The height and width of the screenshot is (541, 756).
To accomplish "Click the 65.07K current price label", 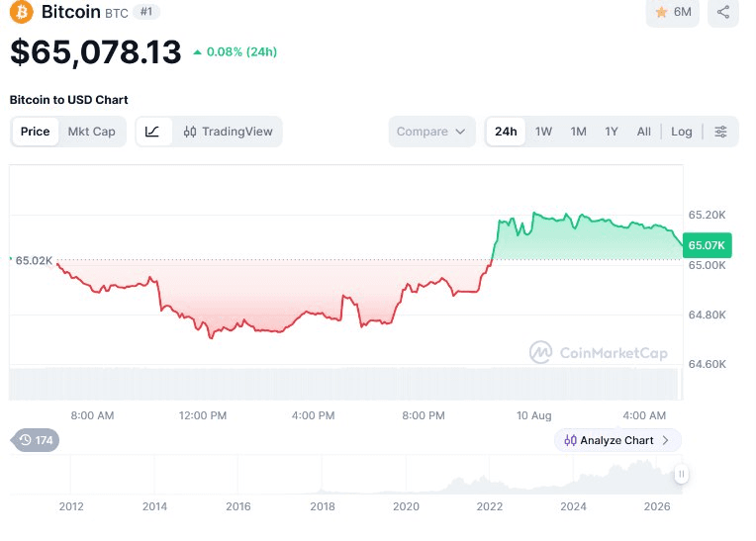I will pos(707,245).
